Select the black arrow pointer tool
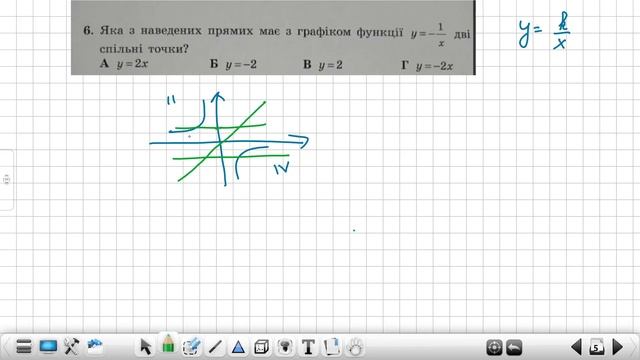Image resolution: width=640 pixels, height=360 pixels. (x=145, y=347)
